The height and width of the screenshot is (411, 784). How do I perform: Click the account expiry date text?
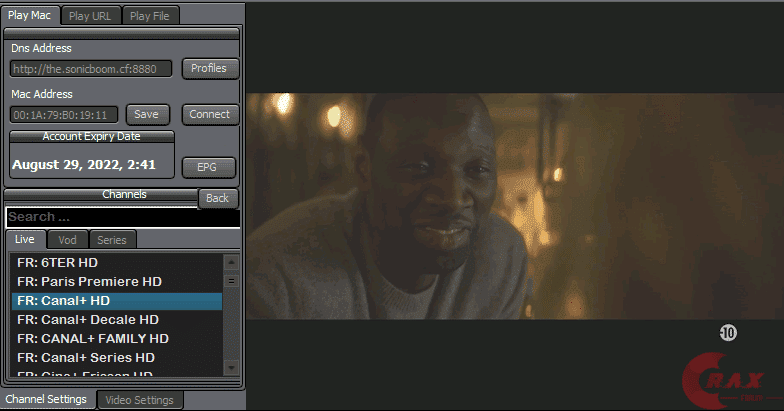coord(84,165)
